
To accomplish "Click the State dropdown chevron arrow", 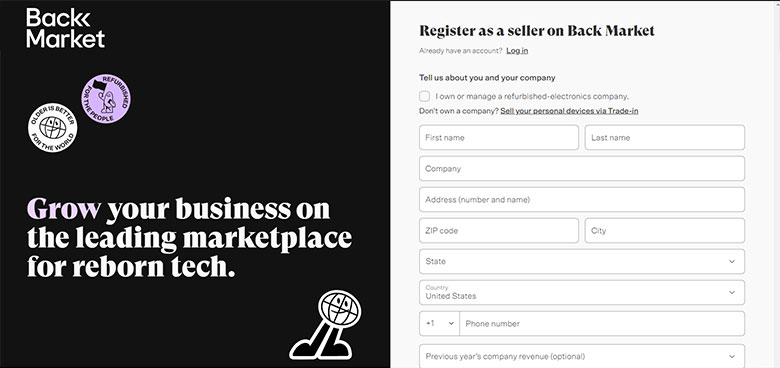I will tap(732, 262).
